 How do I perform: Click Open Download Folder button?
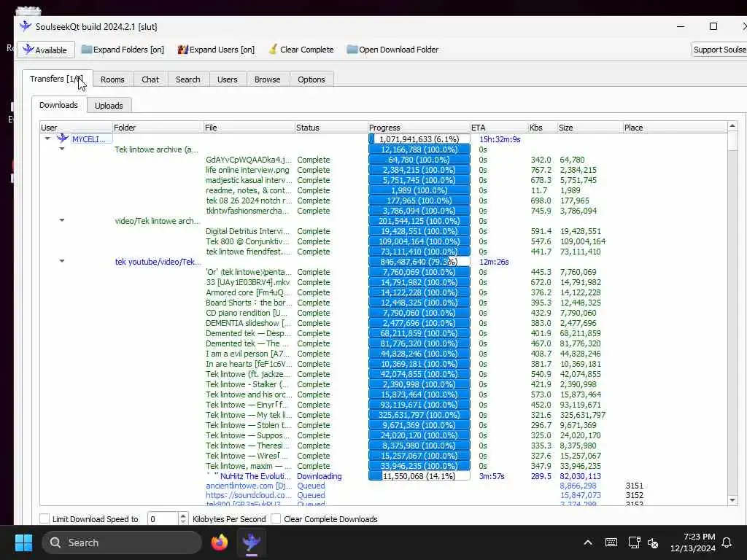tap(392, 50)
